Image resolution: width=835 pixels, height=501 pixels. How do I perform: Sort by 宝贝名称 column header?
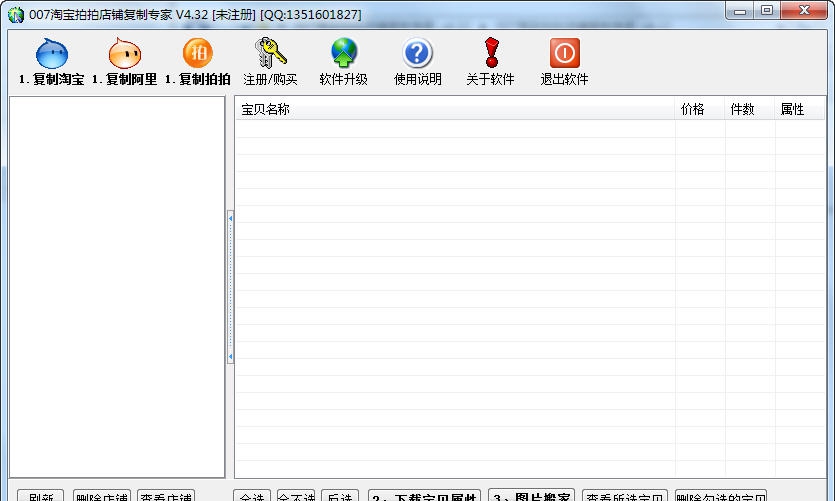455,109
